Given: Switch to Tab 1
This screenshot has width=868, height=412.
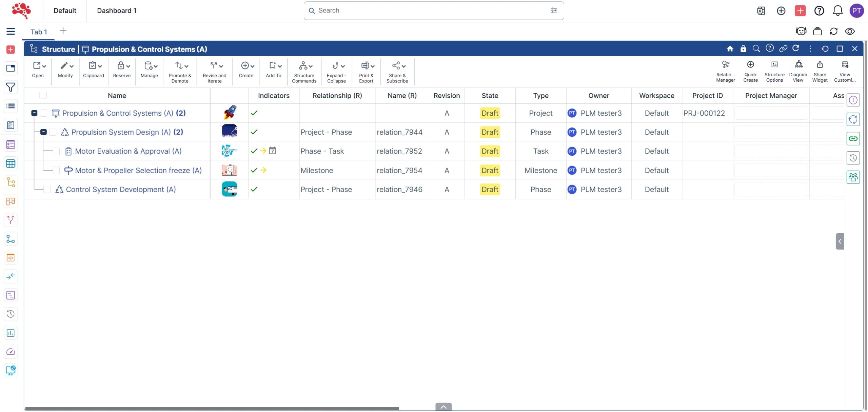Looking at the screenshot, I should tap(39, 32).
